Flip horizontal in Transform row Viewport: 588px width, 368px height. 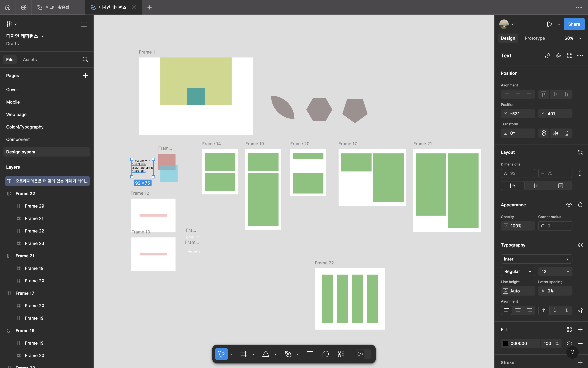[555, 133]
